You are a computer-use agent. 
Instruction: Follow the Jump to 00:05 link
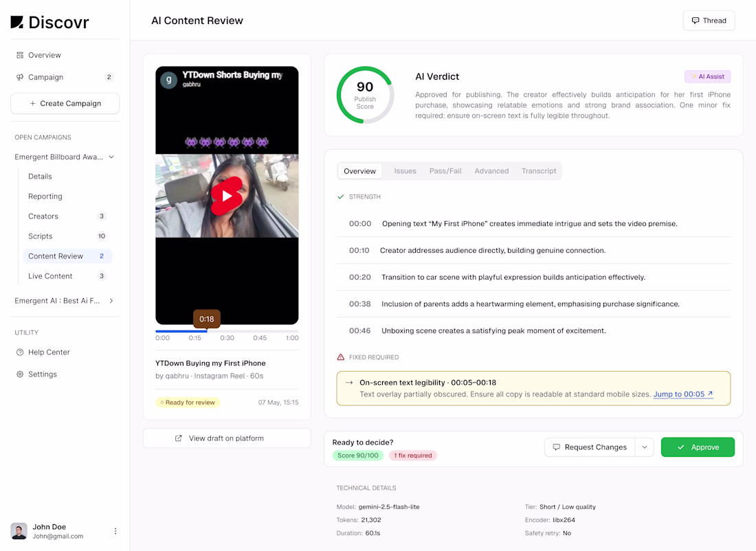pos(683,394)
